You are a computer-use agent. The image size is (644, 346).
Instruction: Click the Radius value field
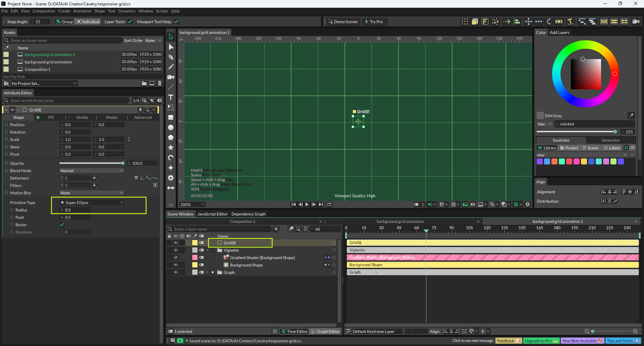click(x=75, y=210)
